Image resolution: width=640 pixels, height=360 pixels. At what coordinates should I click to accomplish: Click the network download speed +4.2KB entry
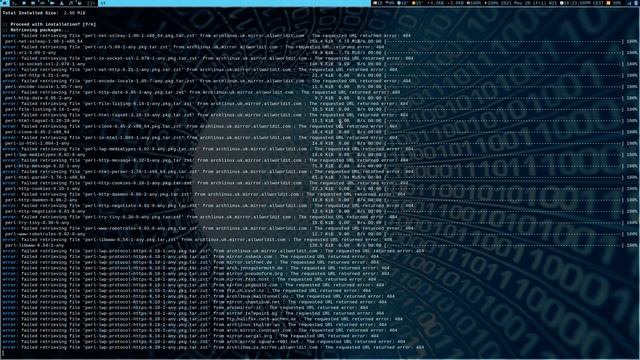tap(436, 3)
